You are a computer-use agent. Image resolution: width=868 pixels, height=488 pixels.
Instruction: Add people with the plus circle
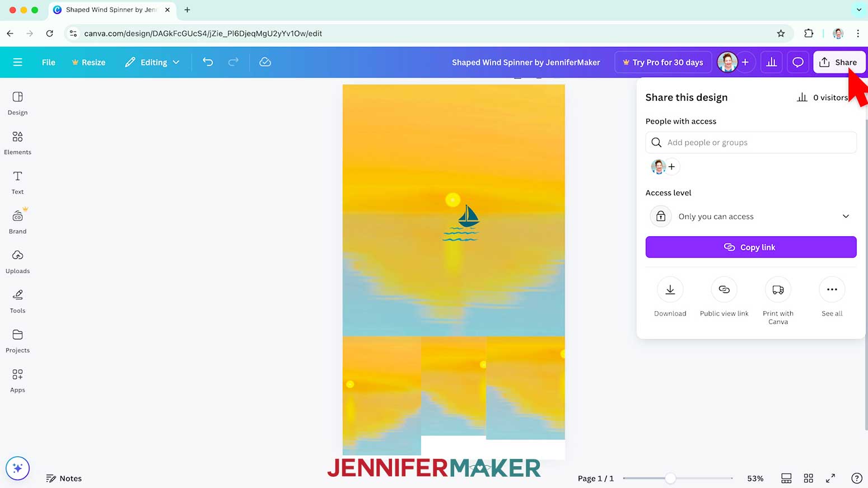tap(672, 167)
